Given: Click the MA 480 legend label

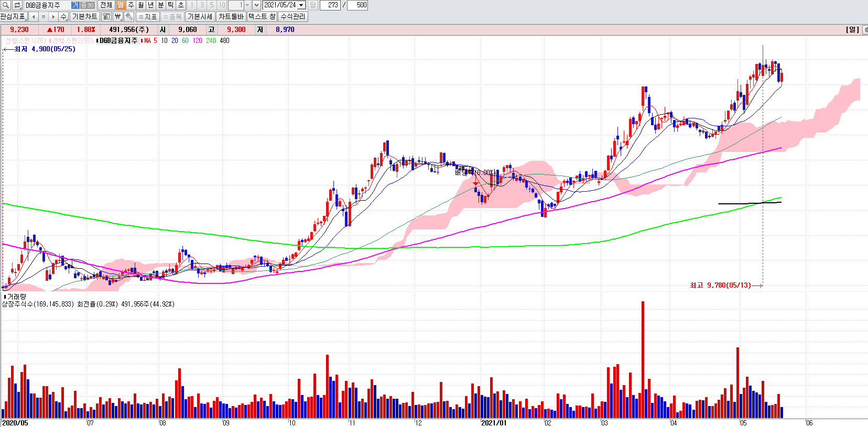Looking at the screenshot, I should click(x=224, y=40).
